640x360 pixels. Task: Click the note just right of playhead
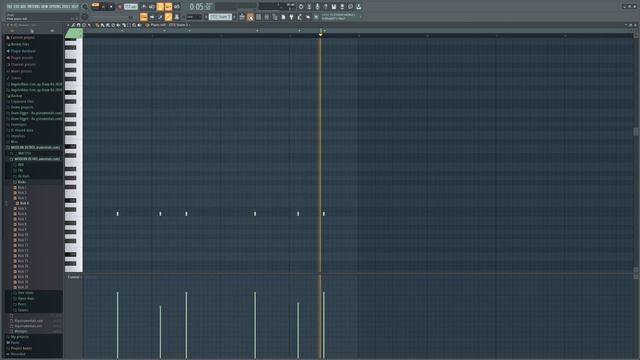pos(324,213)
